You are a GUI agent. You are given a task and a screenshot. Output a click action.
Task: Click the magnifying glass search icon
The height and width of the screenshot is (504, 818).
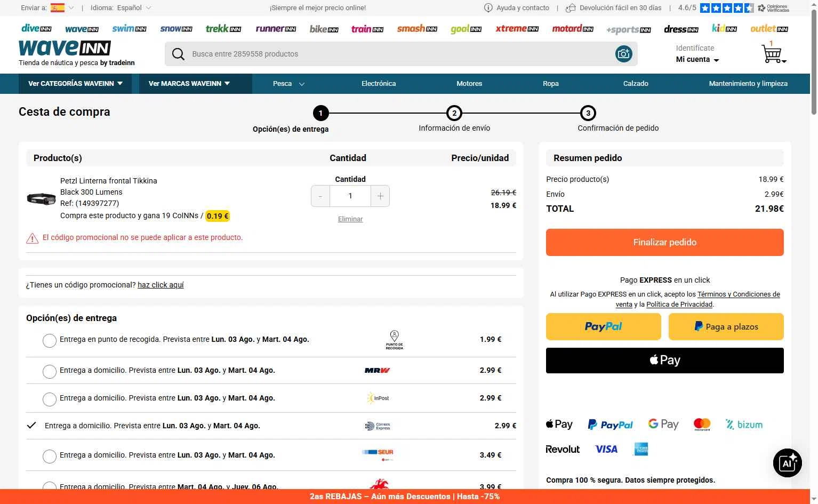click(x=178, y=54)
